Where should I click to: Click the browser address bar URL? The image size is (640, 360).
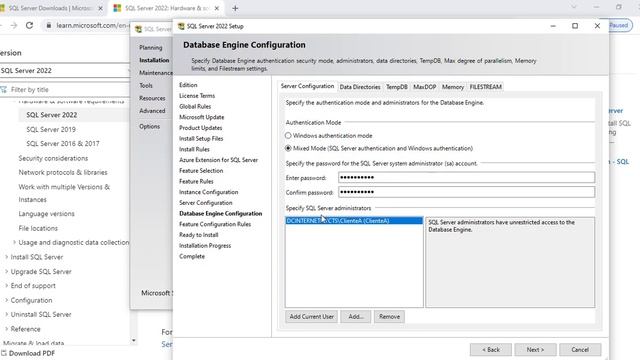click(92, 25)
